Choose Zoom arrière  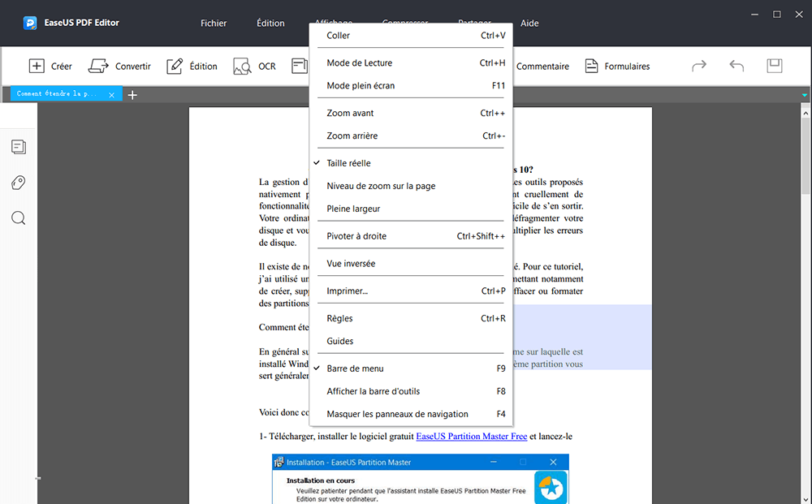point(412,136)
